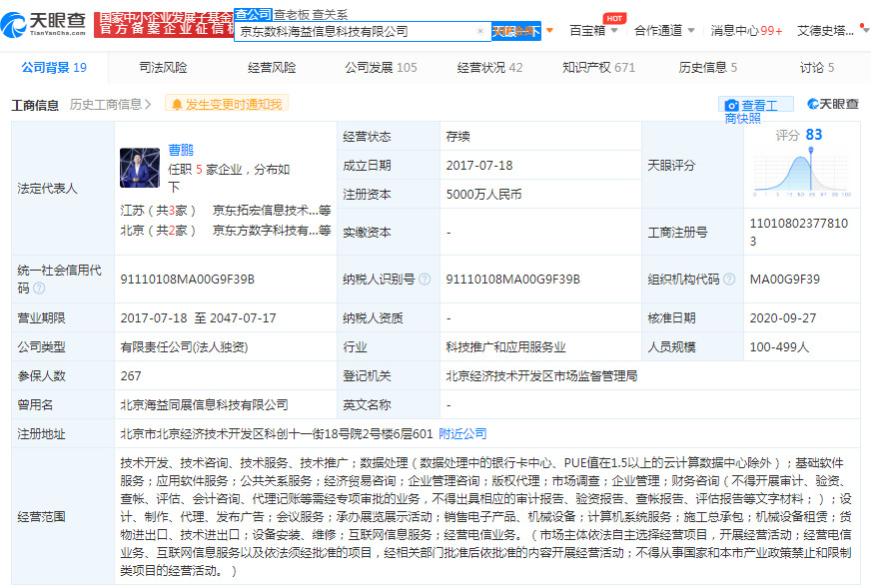The width and height of the screenshot is (871, 588).
Task: Click 曹鹏's portrait photo thumbnail
Action: click(x=140, y=168)
